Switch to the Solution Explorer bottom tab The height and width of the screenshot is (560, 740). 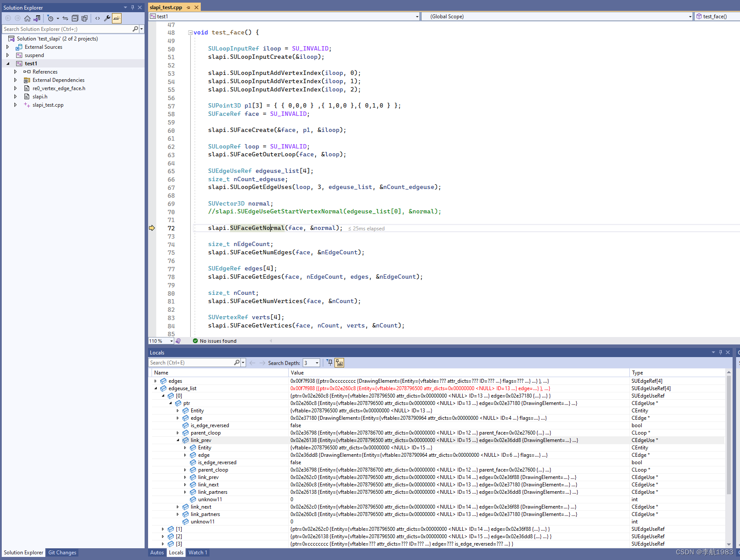click(x=24, y=553)
